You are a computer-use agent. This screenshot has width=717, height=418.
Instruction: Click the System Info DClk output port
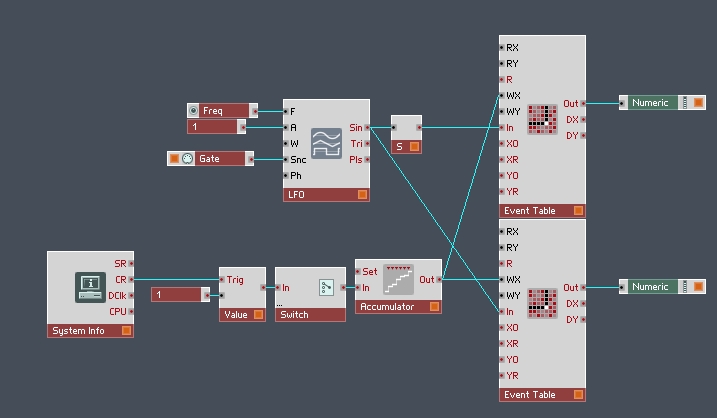(x=131, y=295)
